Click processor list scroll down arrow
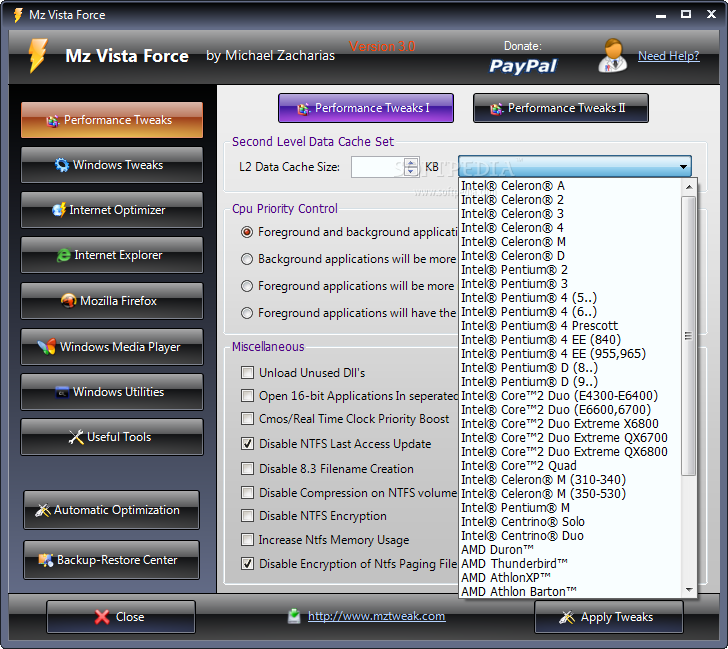Viewport: 728px width, 649px height. click(689, 590)
